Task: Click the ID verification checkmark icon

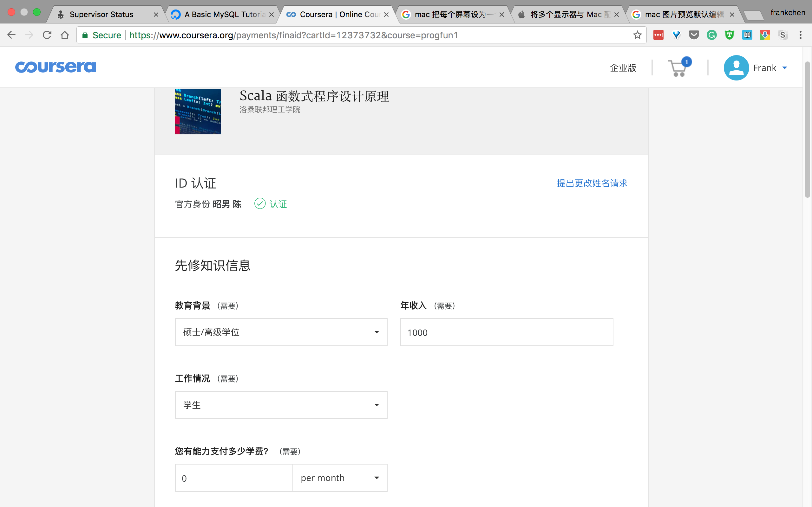Action: 259,203
